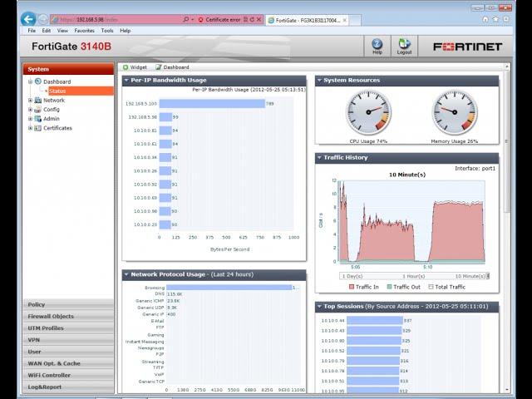Screen dimensions: 532x399
Task: Collapse the Dashboard tree node
Action: (x=30, y=81)
